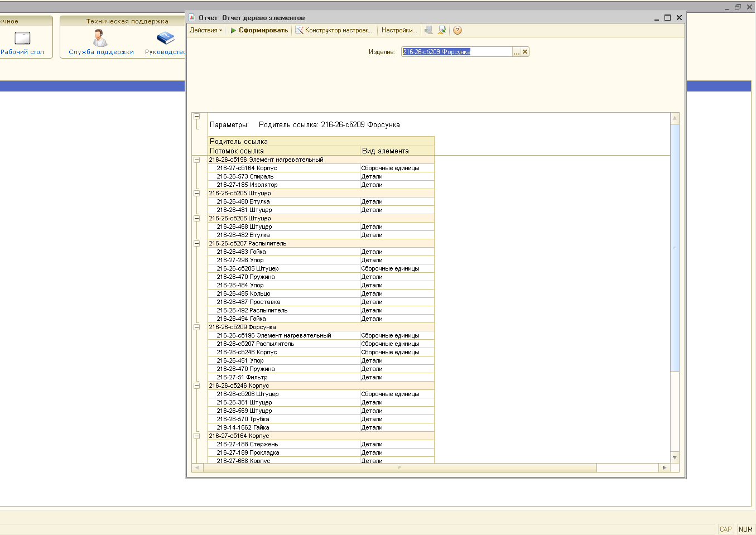The height and width of the screenshot is (535, 756).
Task: Select row 216-26-483 Гайка
Action: pos(321,252)
